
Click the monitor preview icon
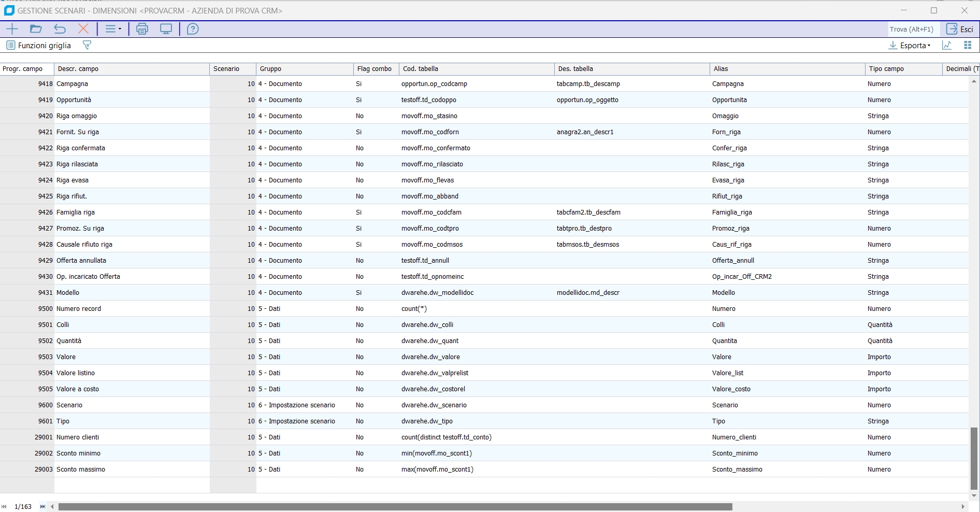click(166, 29)
